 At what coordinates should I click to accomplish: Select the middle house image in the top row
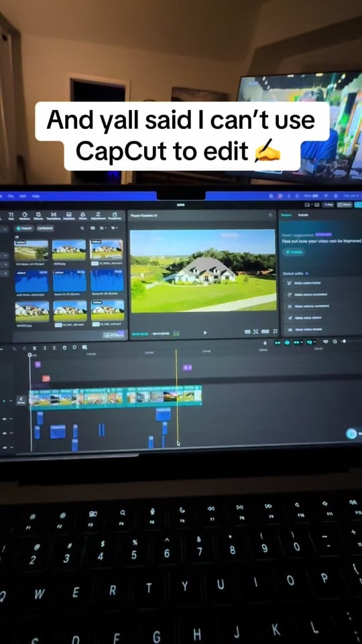click(69, 250)
